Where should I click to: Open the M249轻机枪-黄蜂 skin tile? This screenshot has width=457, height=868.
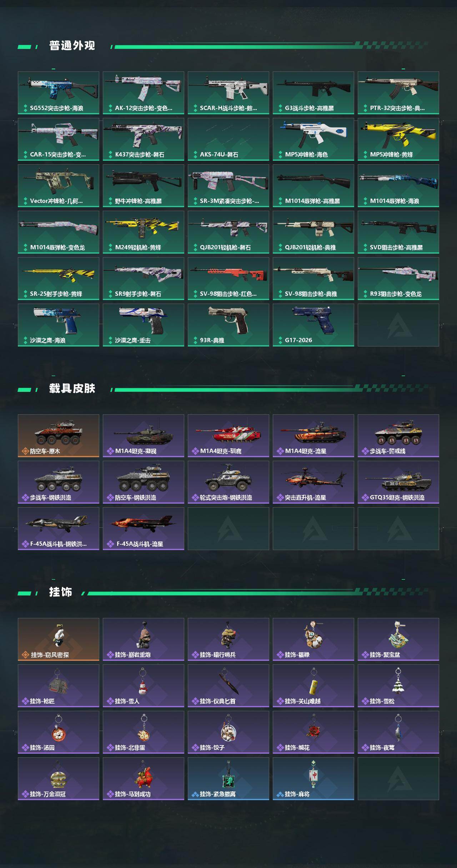pyautogui.click(x=144, y=232)
